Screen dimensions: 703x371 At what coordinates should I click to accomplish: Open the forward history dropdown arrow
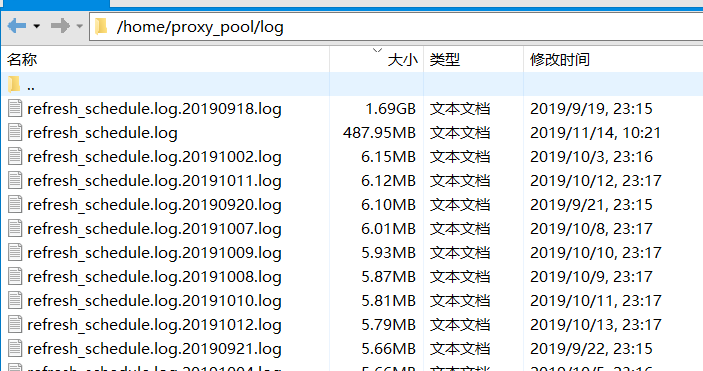pyautogui.click(x=80, y=26)
